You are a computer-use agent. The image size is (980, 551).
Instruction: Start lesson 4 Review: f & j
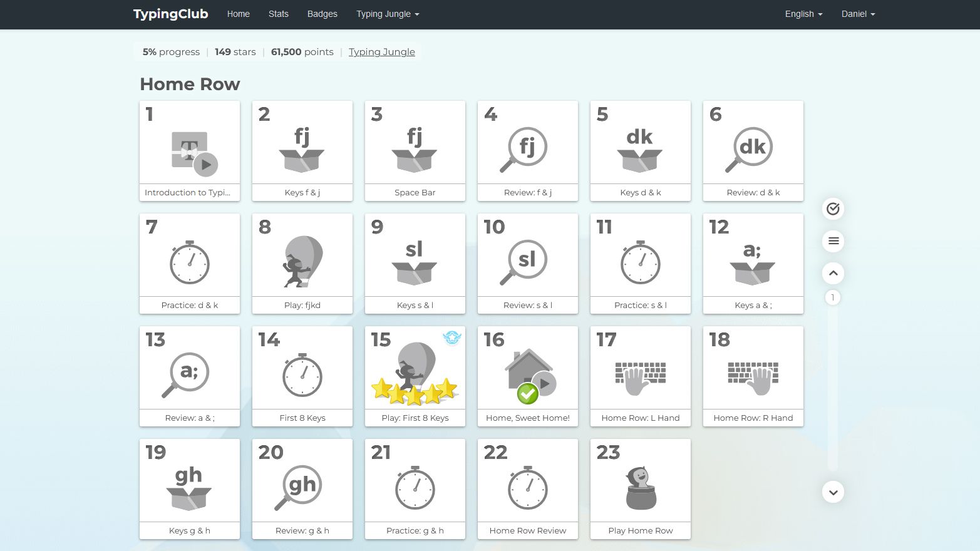[x=527, y=151]
